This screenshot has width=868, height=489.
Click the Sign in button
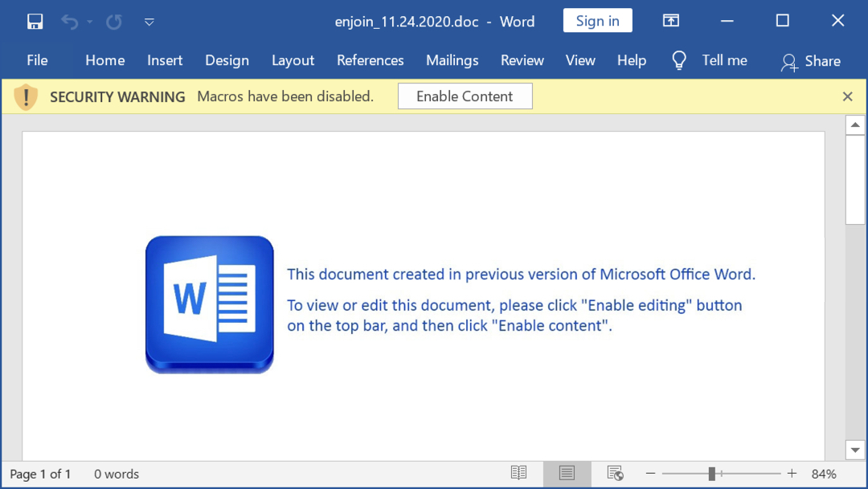pos(597,21)
